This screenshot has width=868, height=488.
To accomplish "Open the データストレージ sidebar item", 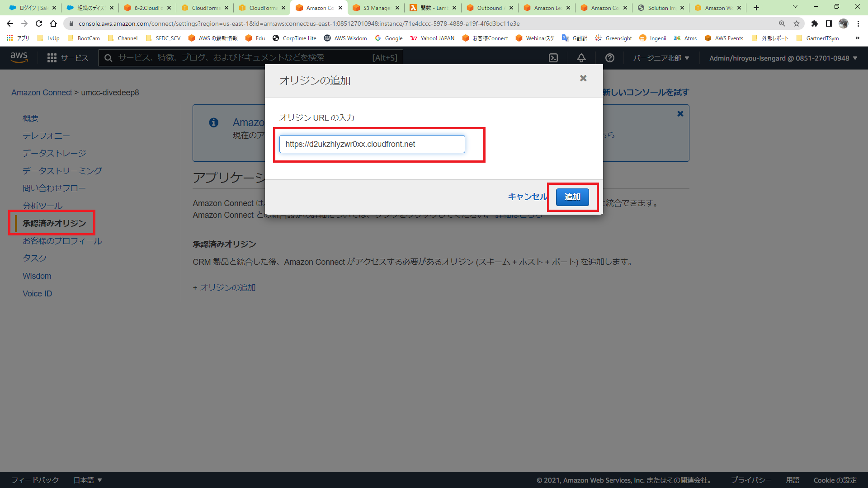I will [54, 153].
